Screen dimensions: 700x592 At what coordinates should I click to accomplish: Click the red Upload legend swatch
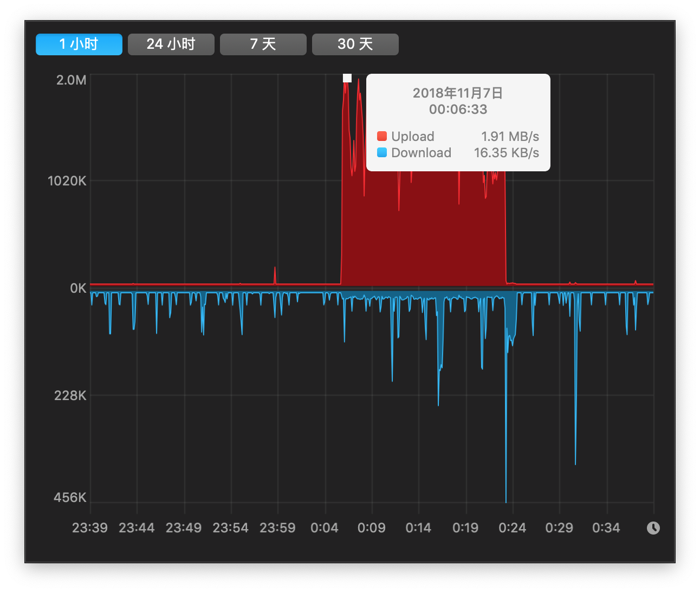382,136
